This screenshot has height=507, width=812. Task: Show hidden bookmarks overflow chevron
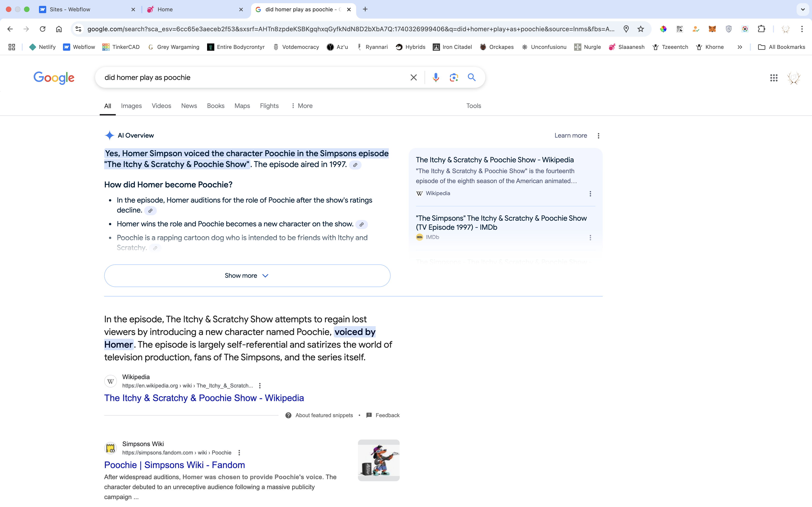click(x=739, y=47)
